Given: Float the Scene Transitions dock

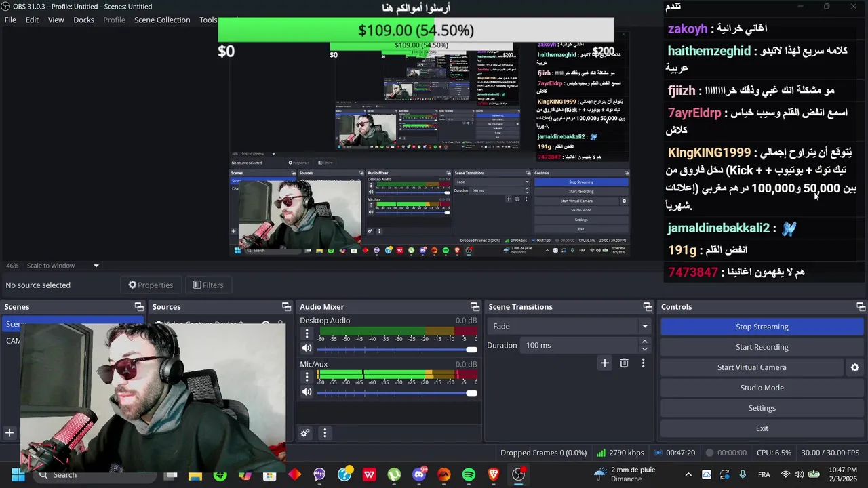Looking at the screenshot, I should click(648, 307).
